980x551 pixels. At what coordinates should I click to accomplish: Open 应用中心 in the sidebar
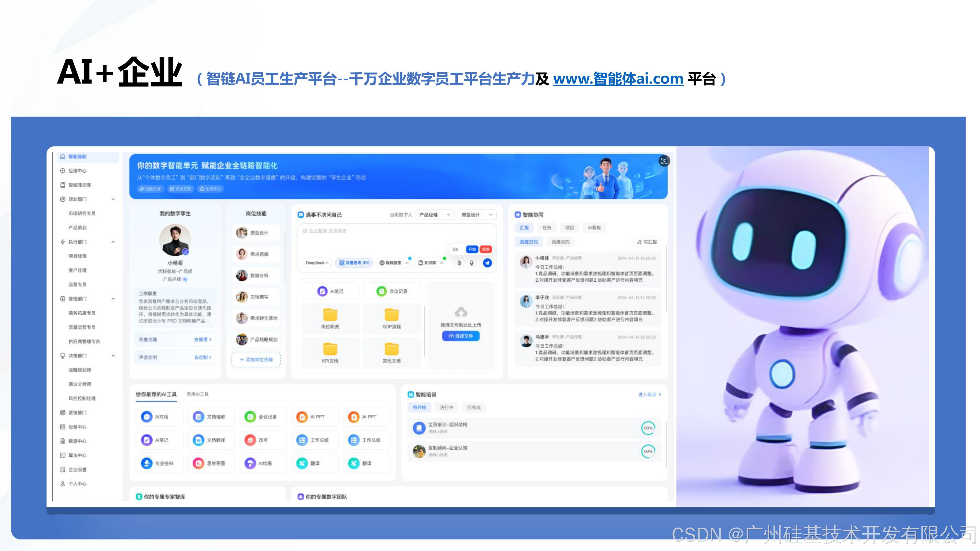point(73,171)
